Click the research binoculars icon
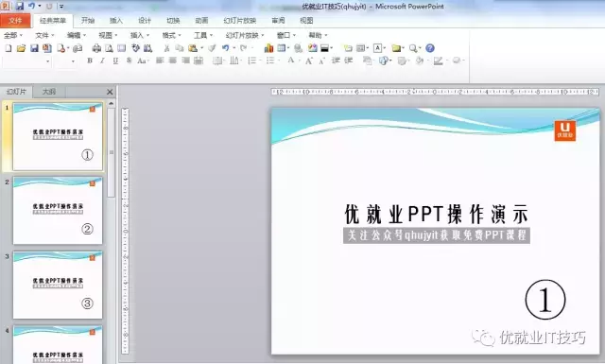The height and width of the screenshot is (364, 605). click(147, 48)
